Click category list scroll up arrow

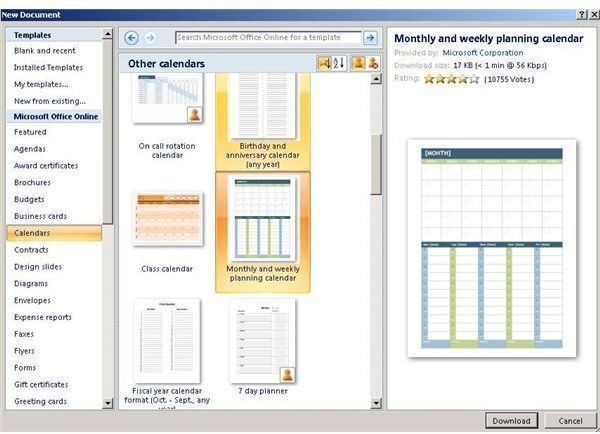click(x=108, y=34)
